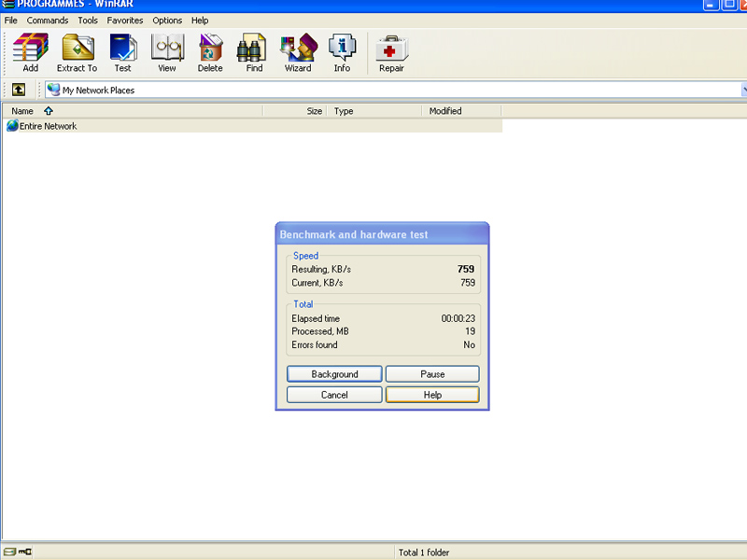Cancel the benchmark test
This screenshot has height=560, width=747.
pyautogui.click(x=334, y=395)
